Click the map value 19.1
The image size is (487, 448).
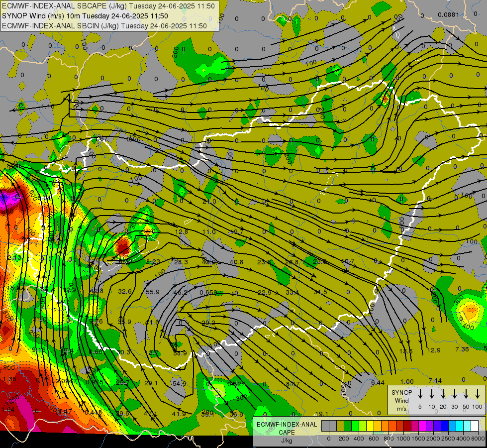(x=322, y=414)
